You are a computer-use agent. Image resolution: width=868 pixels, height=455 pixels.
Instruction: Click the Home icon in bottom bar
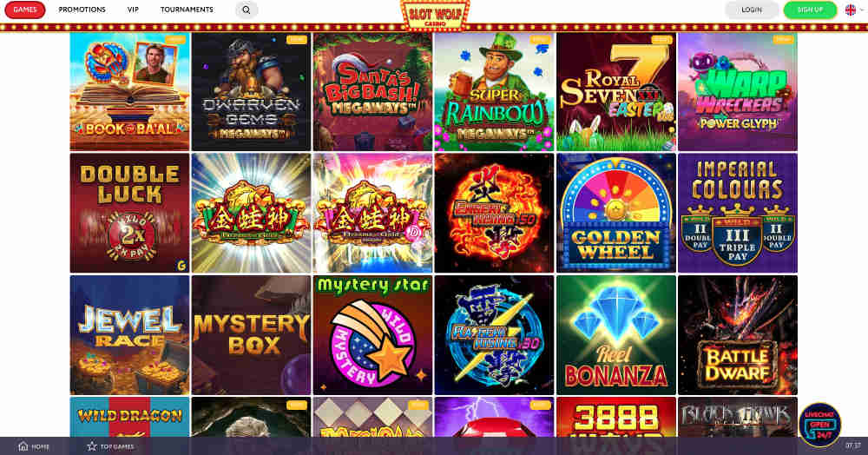tap(23, 446)
